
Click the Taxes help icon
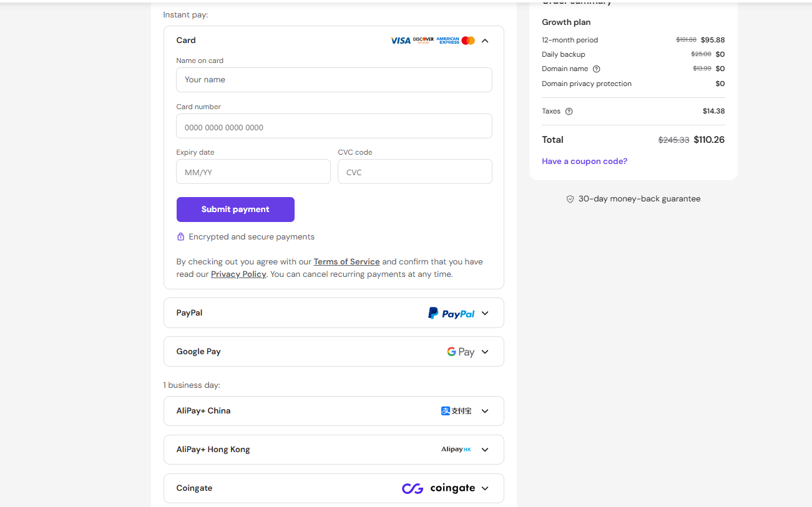click(x=569, y=112)
